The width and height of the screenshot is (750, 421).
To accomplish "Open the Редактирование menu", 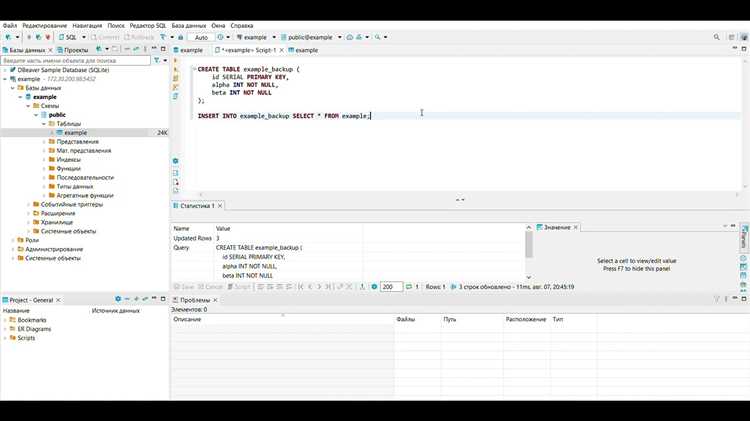I will pos(44,26).
